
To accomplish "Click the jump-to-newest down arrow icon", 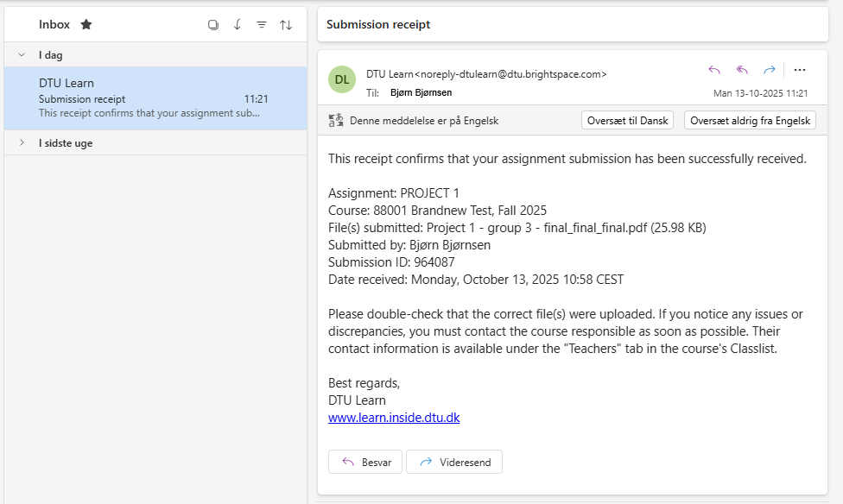I will click(x=238, y=25).
